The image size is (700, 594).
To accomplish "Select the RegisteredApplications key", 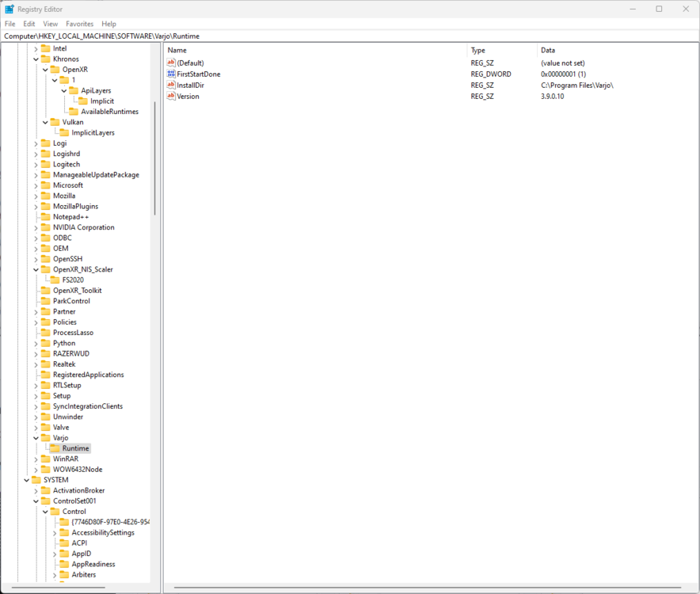I will click(89, 375).
